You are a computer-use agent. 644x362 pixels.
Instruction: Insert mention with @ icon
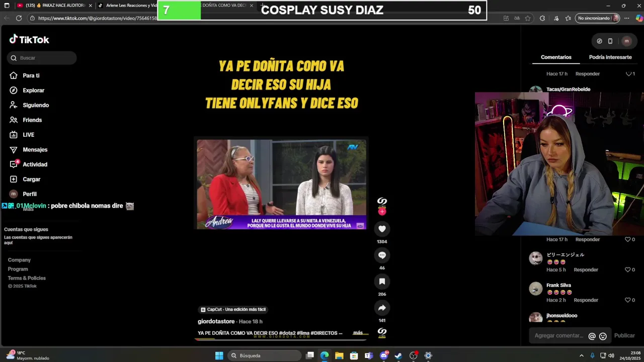click(592, 336)
